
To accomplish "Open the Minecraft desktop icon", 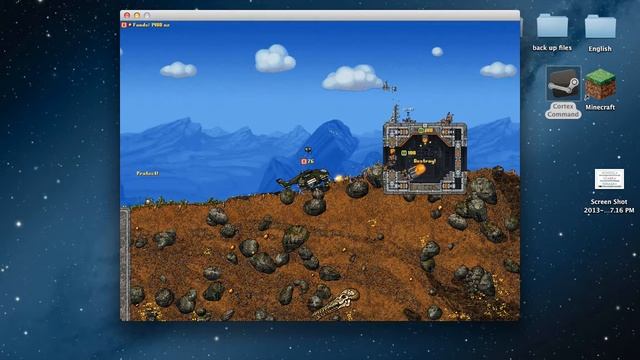I will [x=600, y=84].
